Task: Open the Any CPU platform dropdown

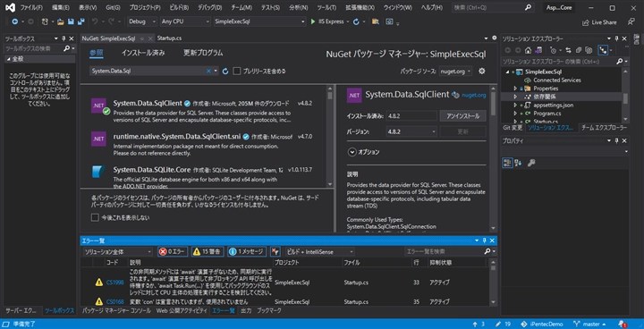Action: [185, 21]
